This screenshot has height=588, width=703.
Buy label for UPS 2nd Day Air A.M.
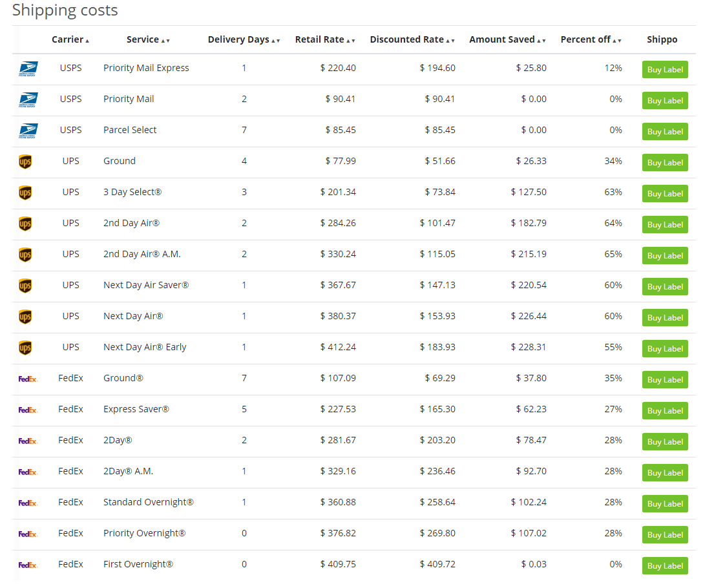[665, 256]
